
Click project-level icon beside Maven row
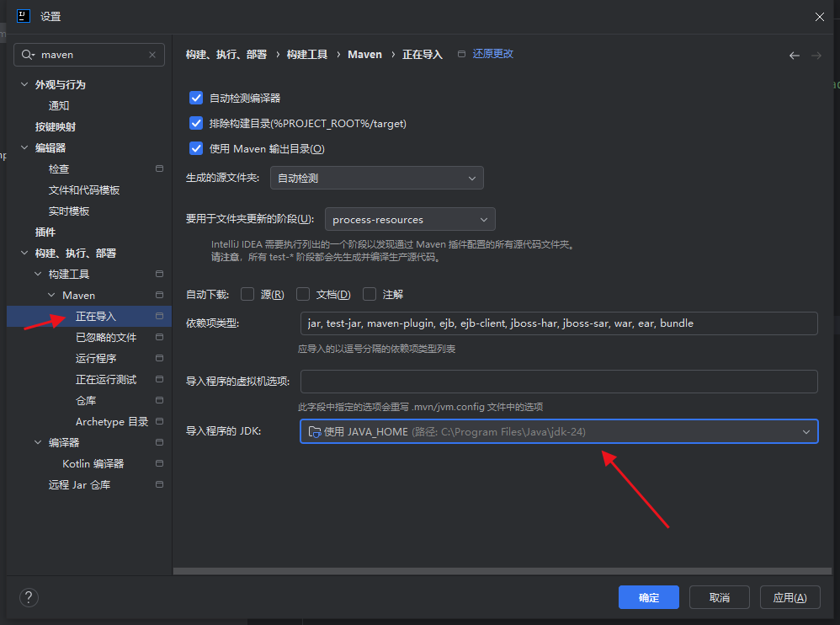click(159, 295)
